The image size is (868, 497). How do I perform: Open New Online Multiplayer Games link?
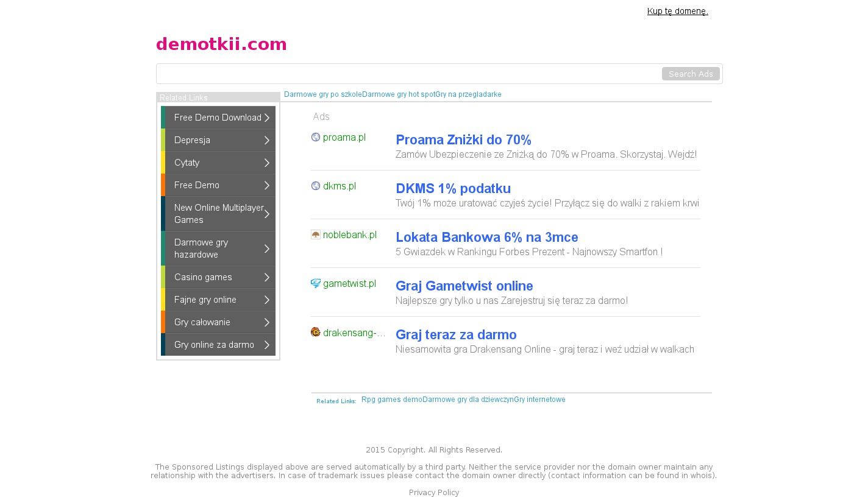click(x=219, y=214)
